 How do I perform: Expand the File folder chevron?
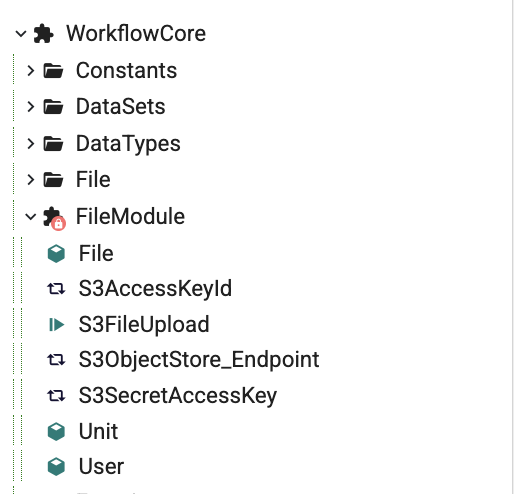point(31,180)
